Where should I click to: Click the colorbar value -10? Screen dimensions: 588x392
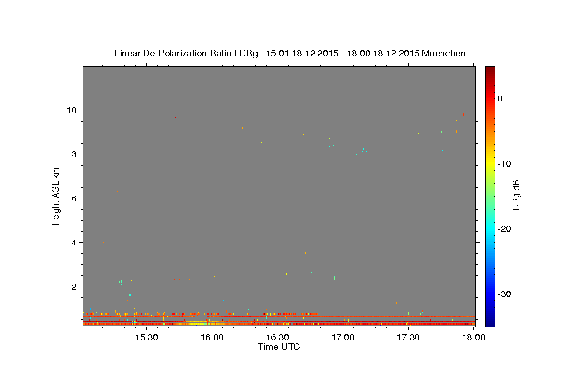[504, 164]
